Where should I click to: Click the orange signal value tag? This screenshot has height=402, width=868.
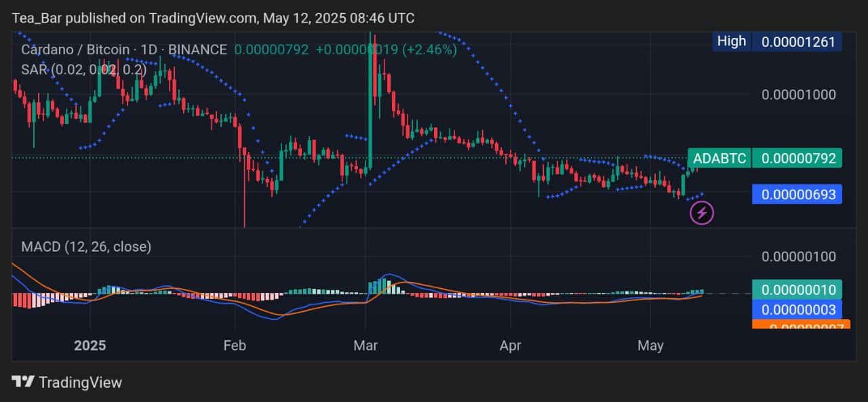801,324
